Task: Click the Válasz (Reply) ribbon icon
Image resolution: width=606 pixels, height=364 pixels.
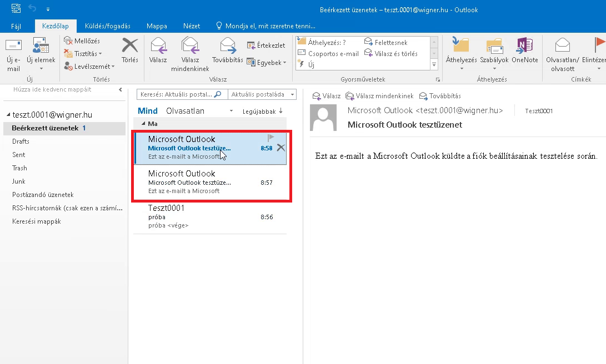Action: [x=158, y=46]
